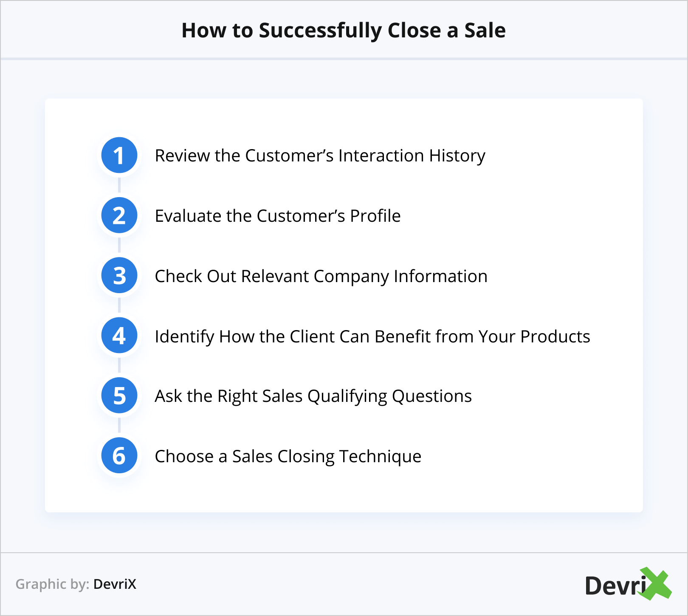Select 'Evaluate the Customer's Profile' text
This screenshot has width=688, height=616.
coord(278,216)
